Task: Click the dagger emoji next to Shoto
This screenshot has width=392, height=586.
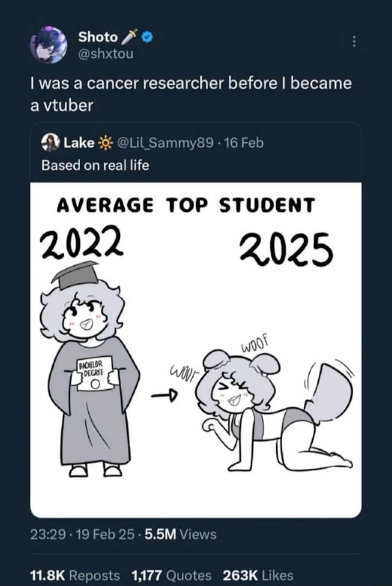Action: [129, 36]
